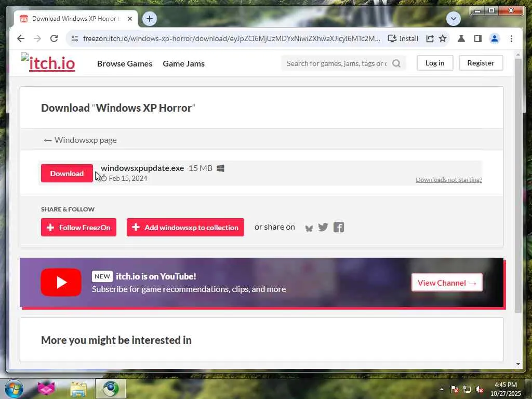Click the Feb 15, 2024 date
Viewport: 532px width, 399px height.
click(x=128, y=178)
